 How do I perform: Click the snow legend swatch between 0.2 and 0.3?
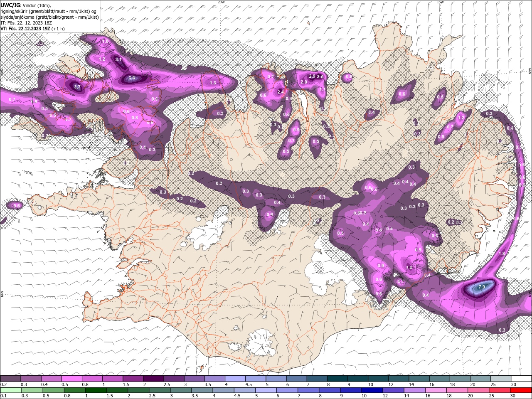click(x=10, y=379)
